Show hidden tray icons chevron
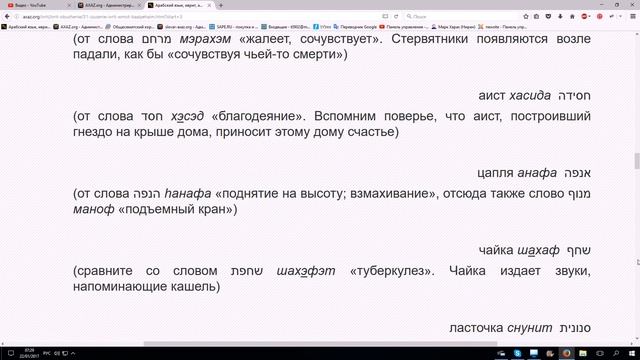 [73, 353]
